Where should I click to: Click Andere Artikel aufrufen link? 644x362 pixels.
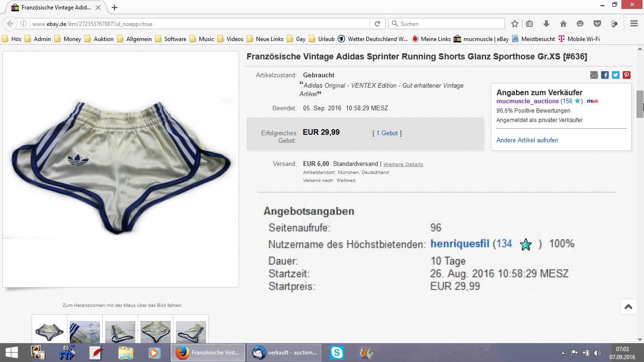(527, 140)
